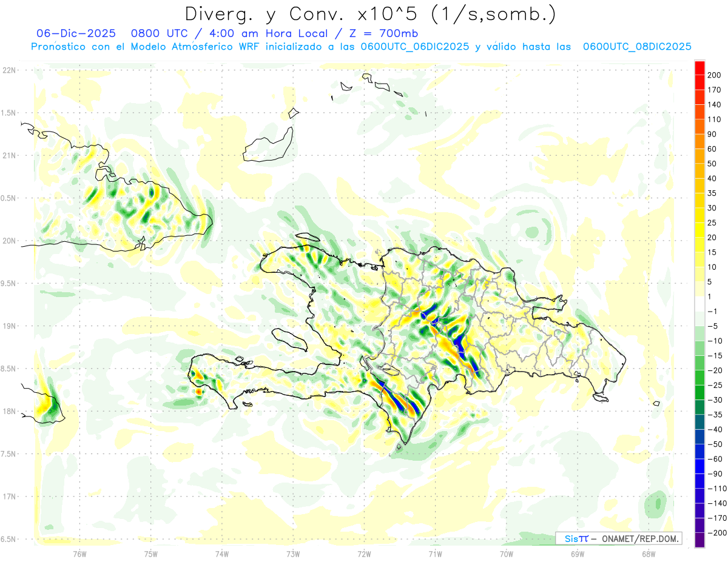Click the purple swatch below colorbar value -200
The image size is (728, 562).
pyautogui.click(x=699, y=540)
